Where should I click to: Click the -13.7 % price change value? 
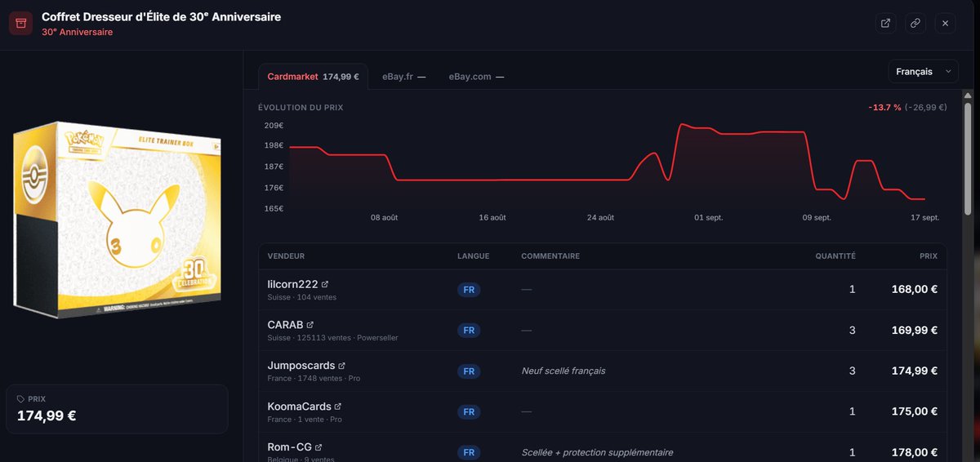(x=884, y=107)
